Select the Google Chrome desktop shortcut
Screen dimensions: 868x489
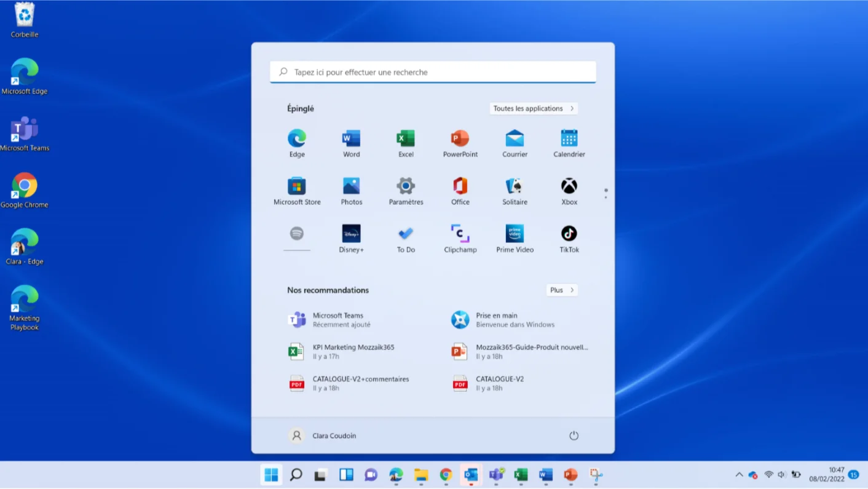tap(25, 191)
